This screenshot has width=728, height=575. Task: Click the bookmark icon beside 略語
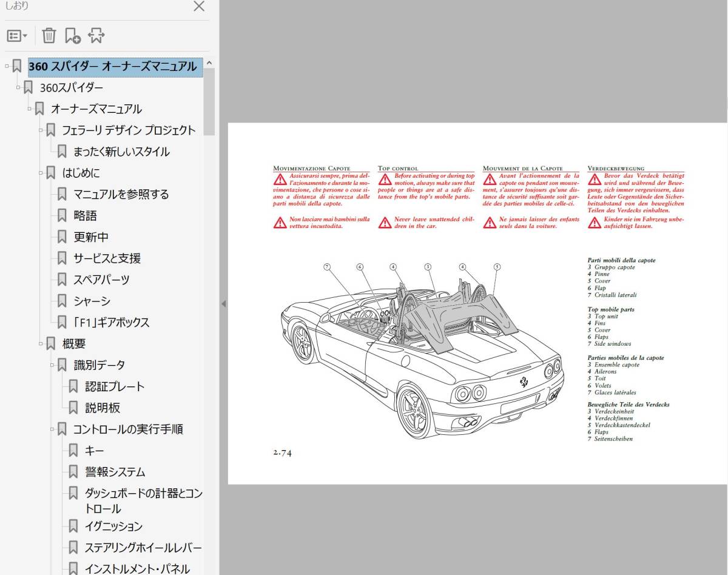click(62, 215)
